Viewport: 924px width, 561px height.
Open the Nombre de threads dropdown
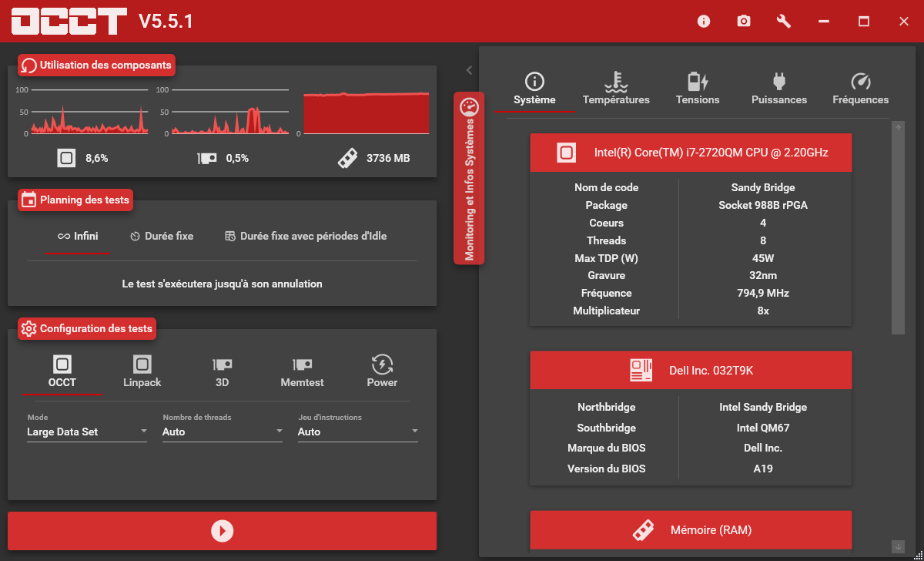point(223,432)
